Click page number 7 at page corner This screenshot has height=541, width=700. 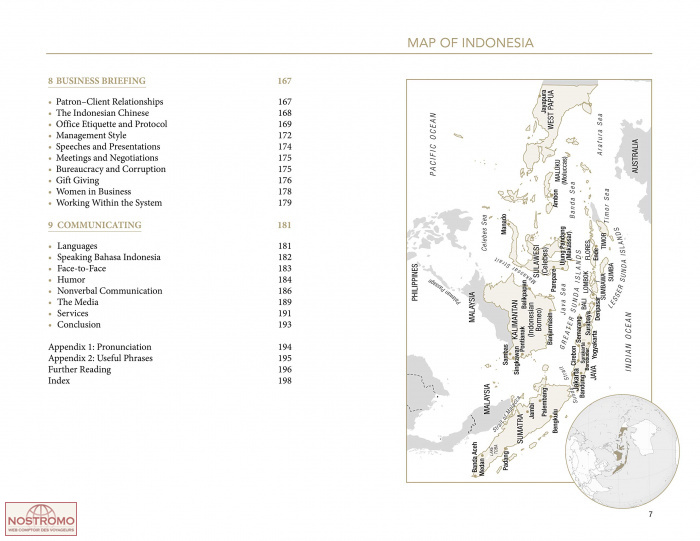coord(650,514)
